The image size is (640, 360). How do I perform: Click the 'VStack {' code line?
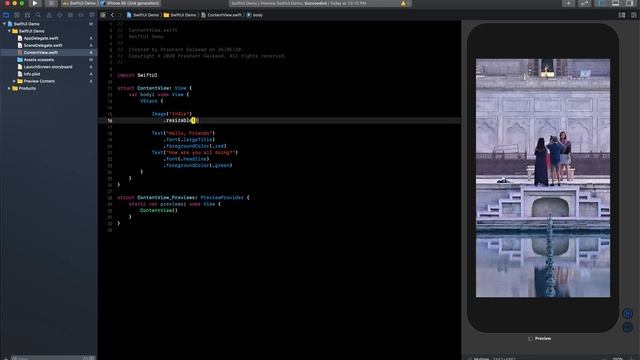point(151,101)
